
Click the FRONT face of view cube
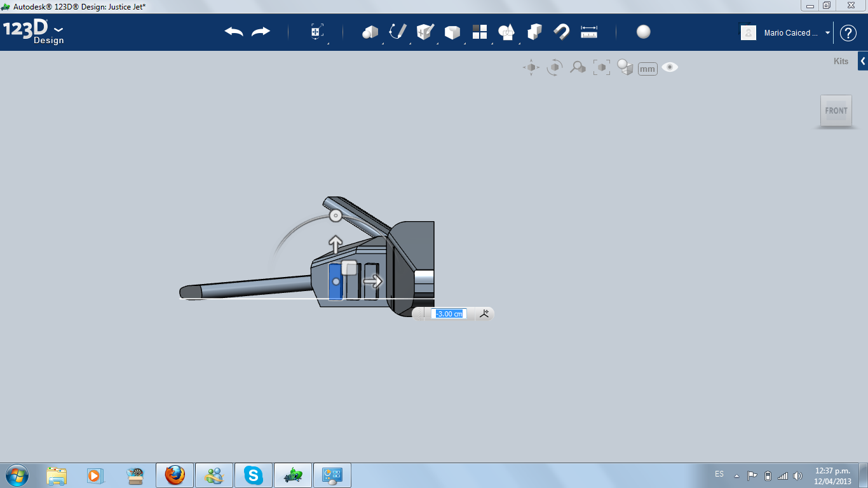point(836,111)
